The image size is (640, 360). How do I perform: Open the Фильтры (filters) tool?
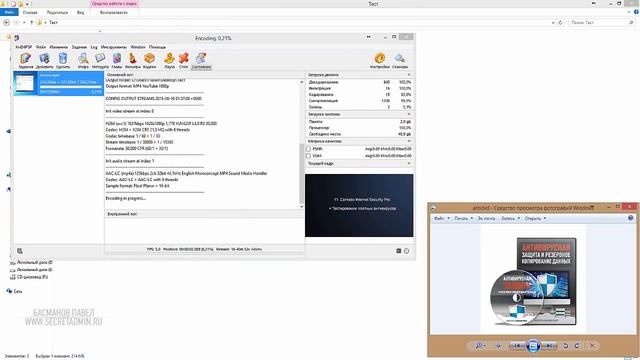click(x=133, y=60)
